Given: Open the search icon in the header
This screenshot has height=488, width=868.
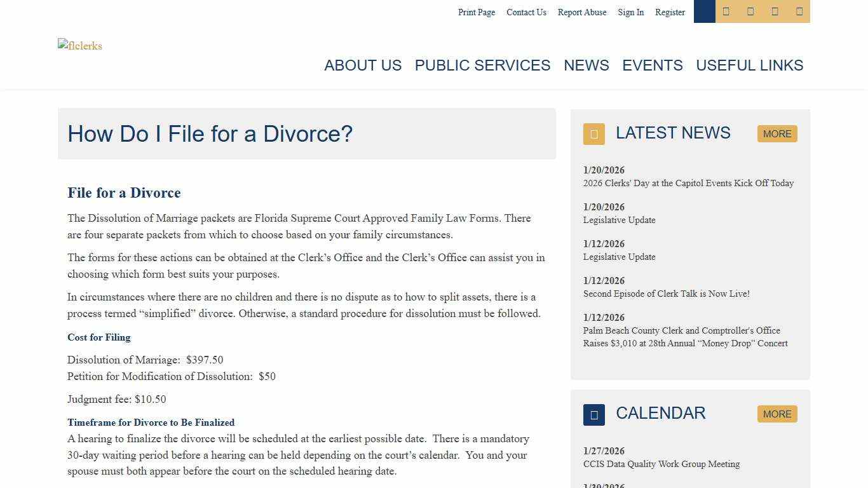Looking at the screenshot, I should pyautogui.click(x=704, y=11).
